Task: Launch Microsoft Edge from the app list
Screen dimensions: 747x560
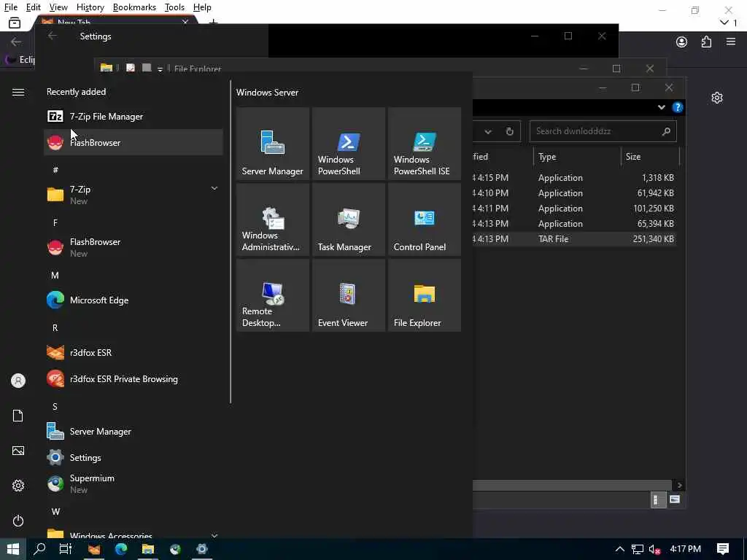Action: [133, 300]
